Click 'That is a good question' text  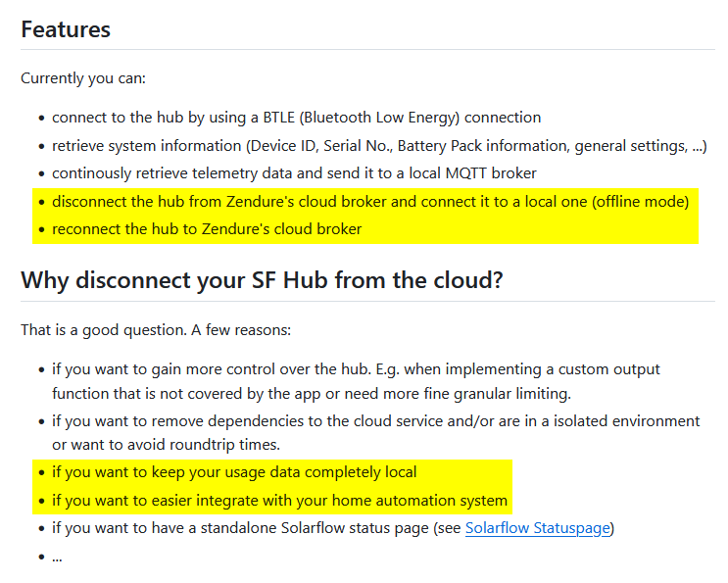(x=155, y=330)
